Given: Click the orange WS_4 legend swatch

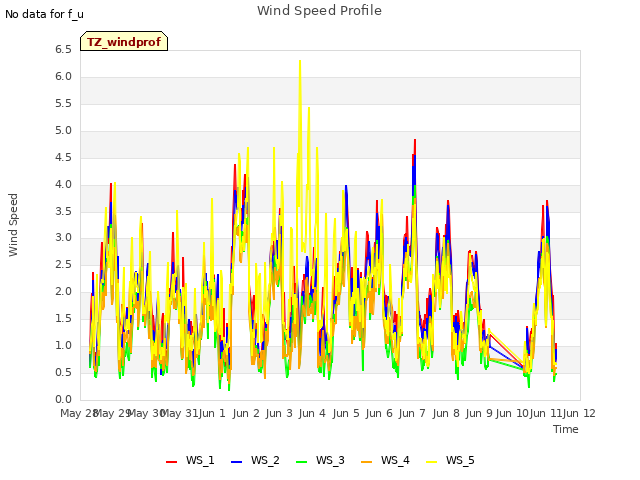Looking at the screenshot, I should coord(367,462).
